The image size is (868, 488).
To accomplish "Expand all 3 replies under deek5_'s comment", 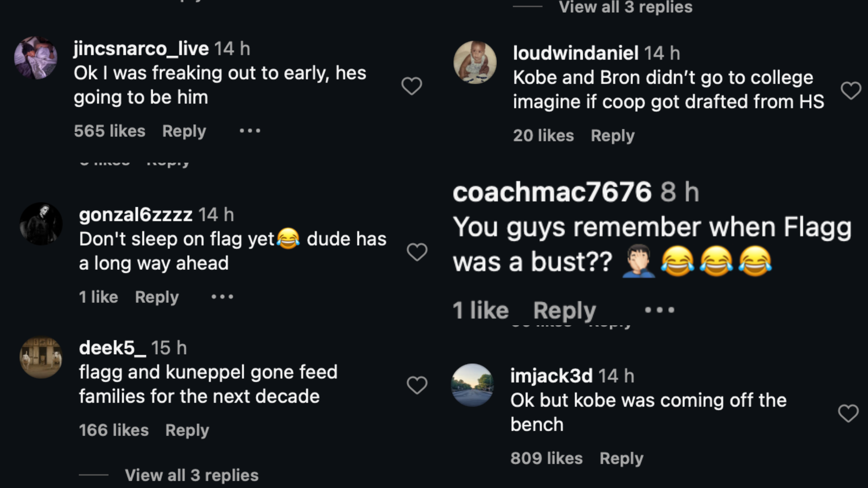I will click(x=191, y=475).
